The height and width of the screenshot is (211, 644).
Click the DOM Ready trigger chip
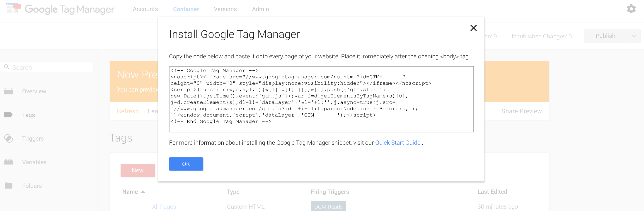328,206
